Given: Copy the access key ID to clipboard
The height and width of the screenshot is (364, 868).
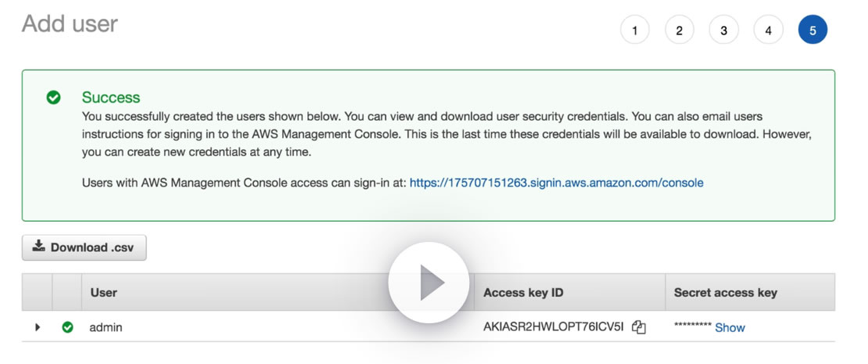Looking at the screenshot, I should [639, 328].
